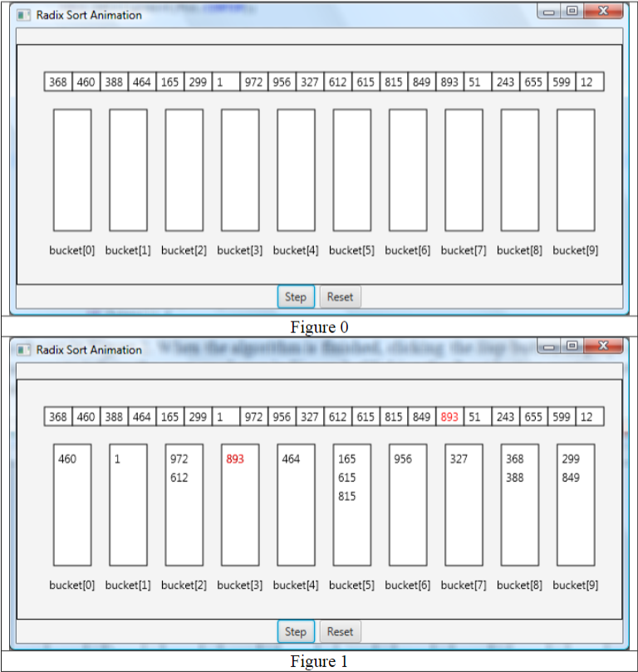
Task: Click 815 inside bucket[5] in Figure 1
Action: coord(347,496)
